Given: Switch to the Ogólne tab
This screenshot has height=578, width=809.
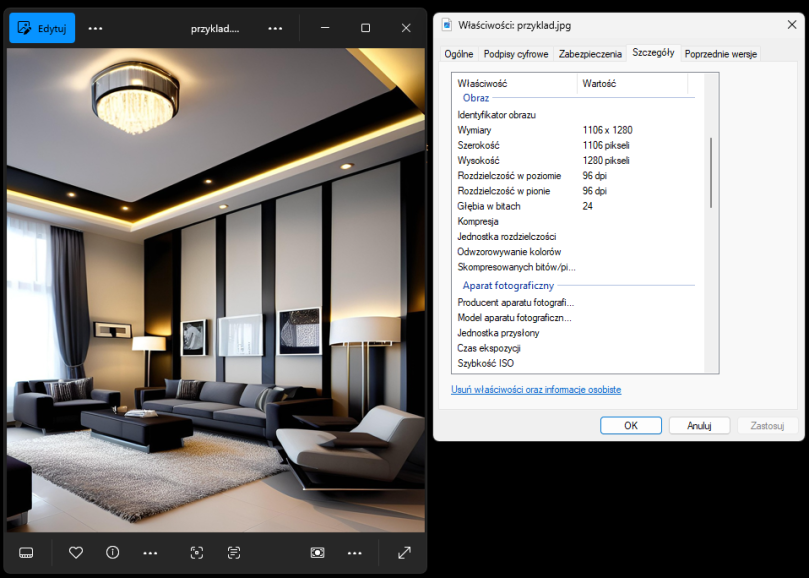Looking at the screenshot, I should [x=458, y=54].
